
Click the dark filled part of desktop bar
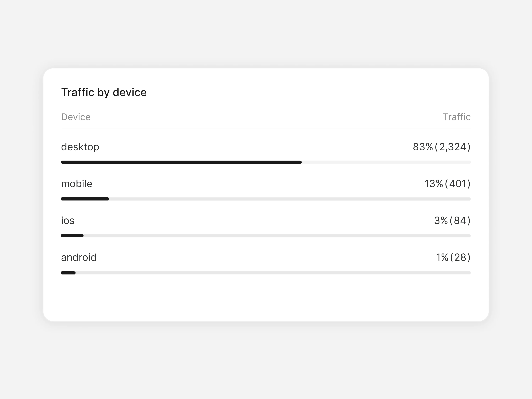[181, 162]
